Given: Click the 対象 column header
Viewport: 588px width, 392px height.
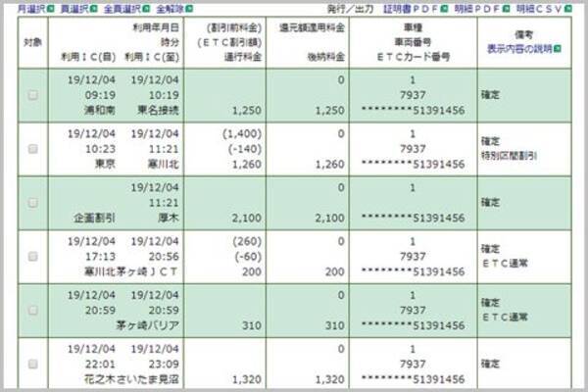Looking at the screenshot, I should point(32,42).
